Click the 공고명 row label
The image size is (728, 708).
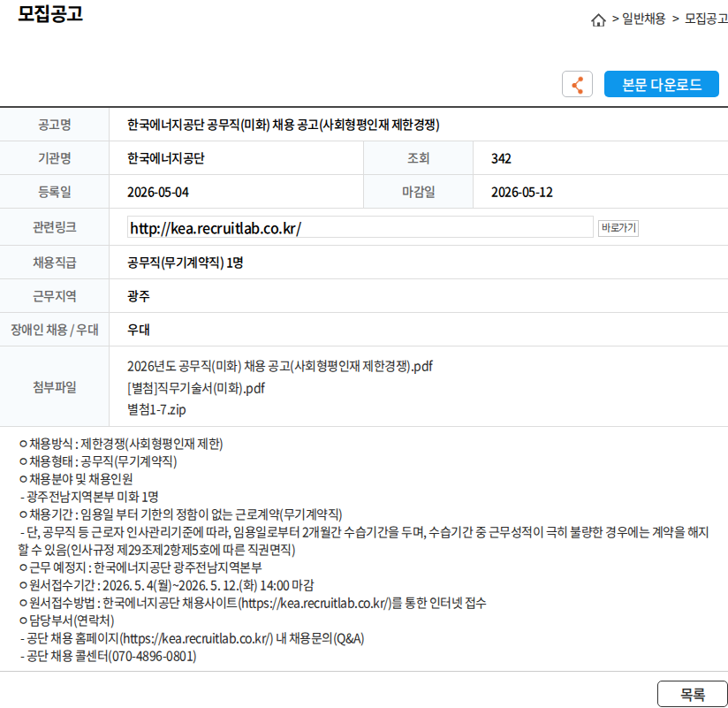tap(54, 125)
